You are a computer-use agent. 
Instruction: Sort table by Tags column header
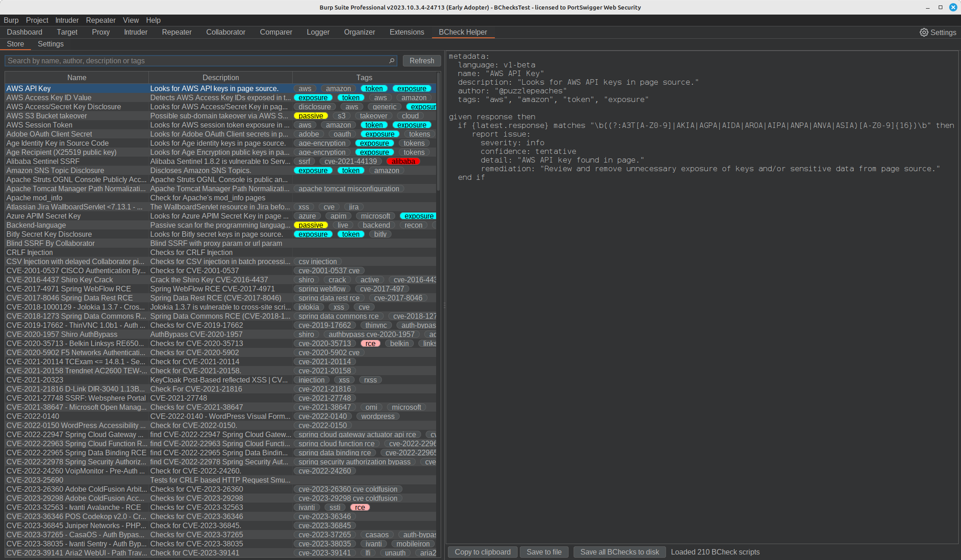(364, 77)
